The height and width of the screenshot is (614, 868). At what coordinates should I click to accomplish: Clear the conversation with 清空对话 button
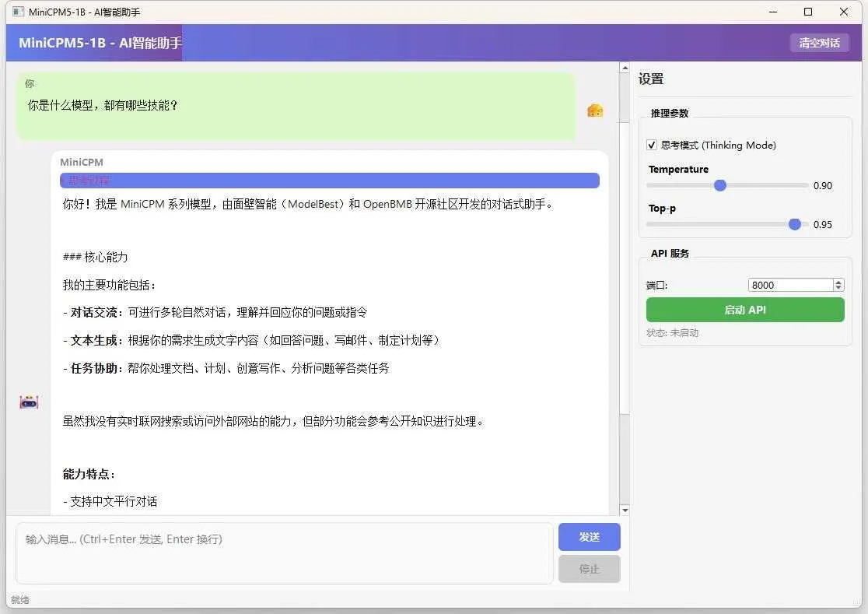819,43
